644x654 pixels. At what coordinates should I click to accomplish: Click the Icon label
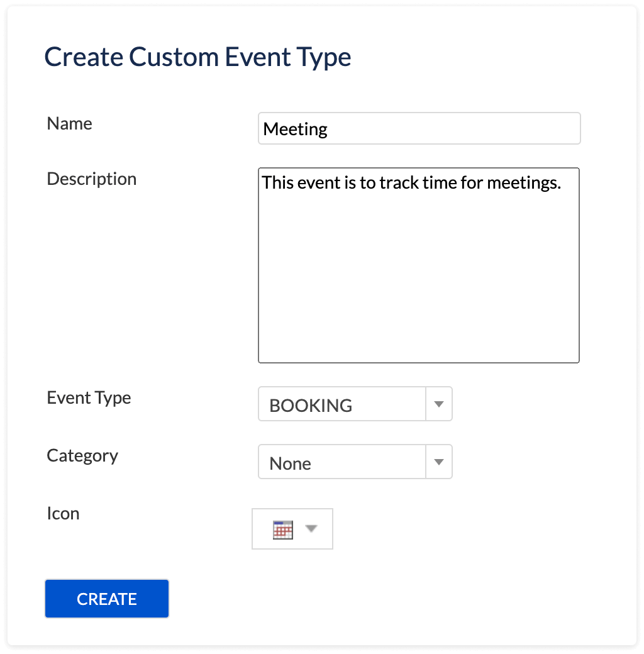(63, 513)
